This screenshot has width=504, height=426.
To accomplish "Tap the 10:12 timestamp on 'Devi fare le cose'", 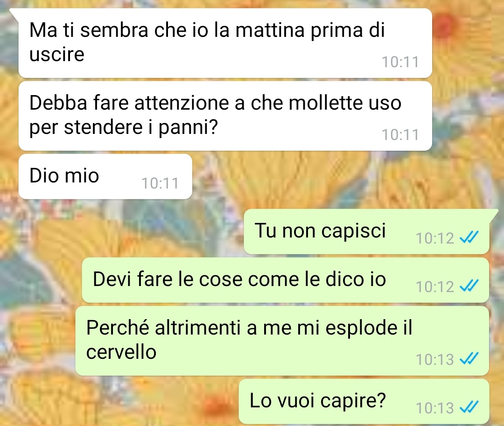I will pos(435,287).
